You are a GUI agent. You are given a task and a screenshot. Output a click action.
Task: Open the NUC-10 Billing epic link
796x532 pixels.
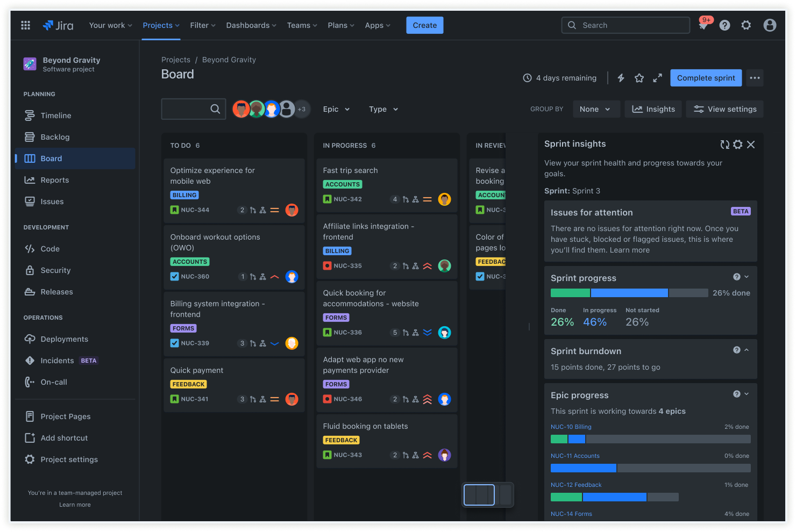pos(571,426)
